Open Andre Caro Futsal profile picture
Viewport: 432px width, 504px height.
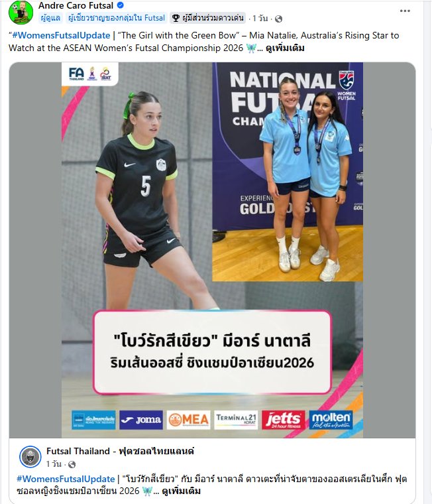click(x=21, y=13)
